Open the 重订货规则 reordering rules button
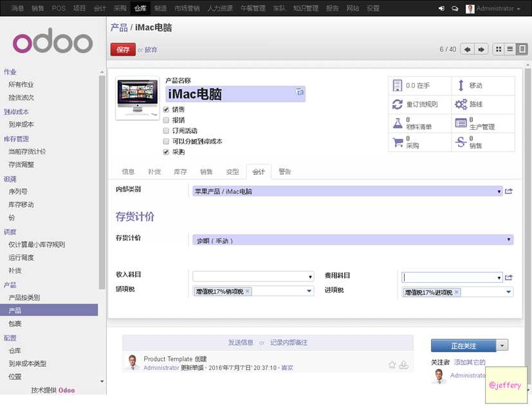 (419, 104)
